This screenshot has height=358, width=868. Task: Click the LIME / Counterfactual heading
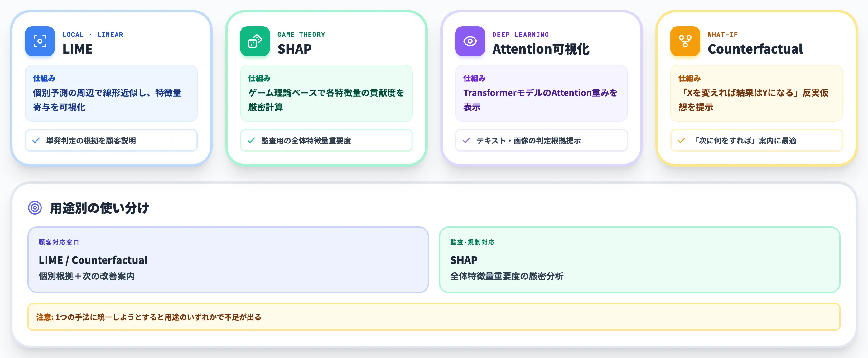(93, 260)
